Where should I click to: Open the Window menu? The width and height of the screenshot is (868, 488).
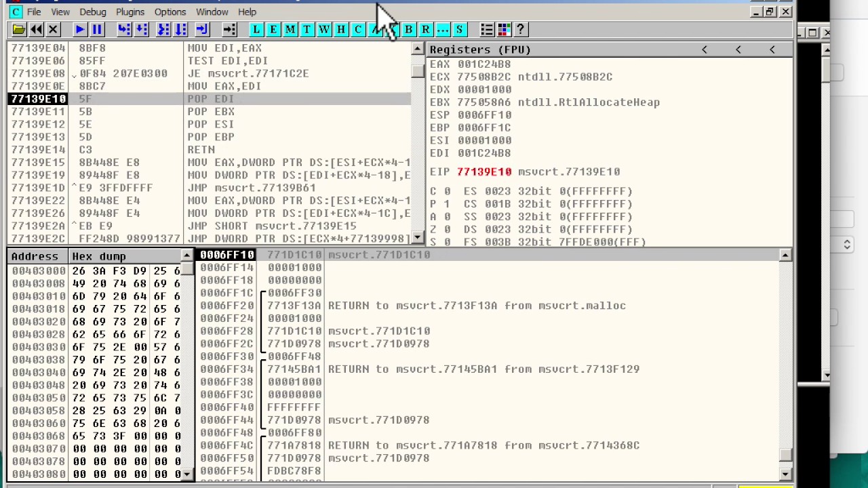point(212,12)
